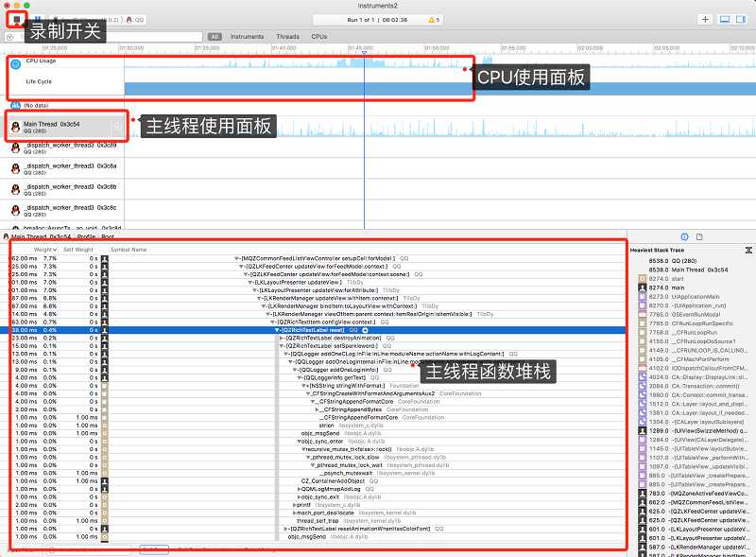The height and width of the screenshot is (557, 756).
Task: Stop recording with the record button
Action: pyautogui.click(x=17, y=19)
